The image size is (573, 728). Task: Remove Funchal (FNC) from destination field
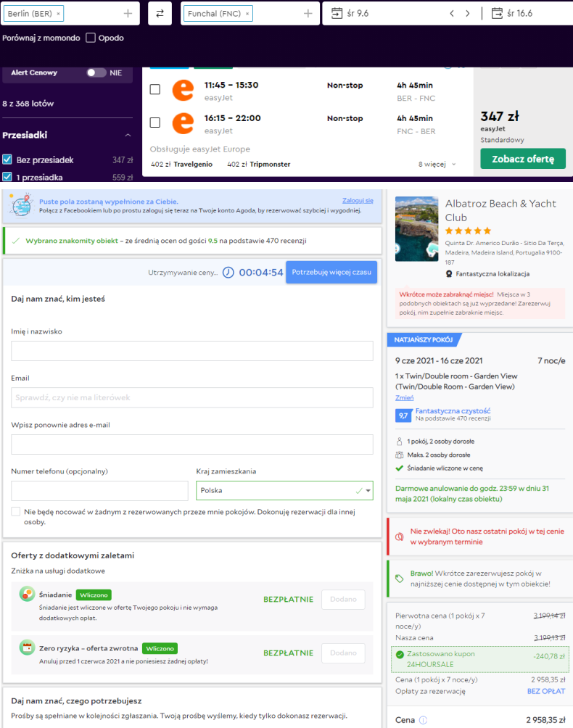pyautogui.click(x=247, y=14)
